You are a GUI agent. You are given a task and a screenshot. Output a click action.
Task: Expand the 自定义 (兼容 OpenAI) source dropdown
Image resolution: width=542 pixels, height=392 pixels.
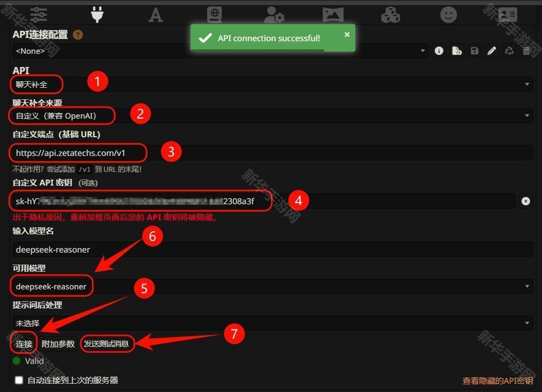pyautogui.click(x=272, y=115)
